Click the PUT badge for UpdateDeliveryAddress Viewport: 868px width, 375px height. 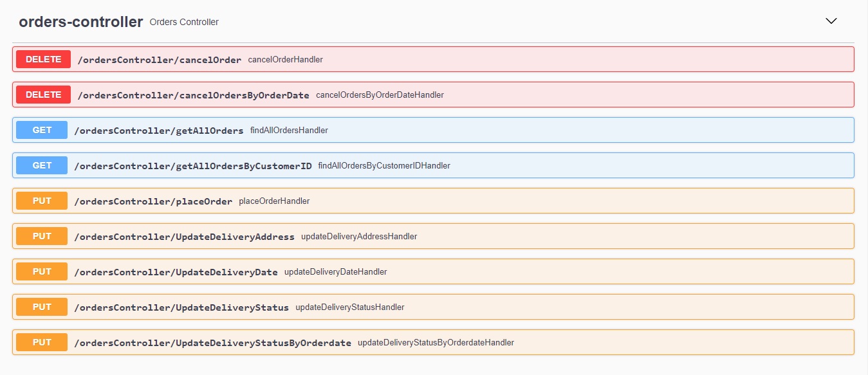pos(41,236)
